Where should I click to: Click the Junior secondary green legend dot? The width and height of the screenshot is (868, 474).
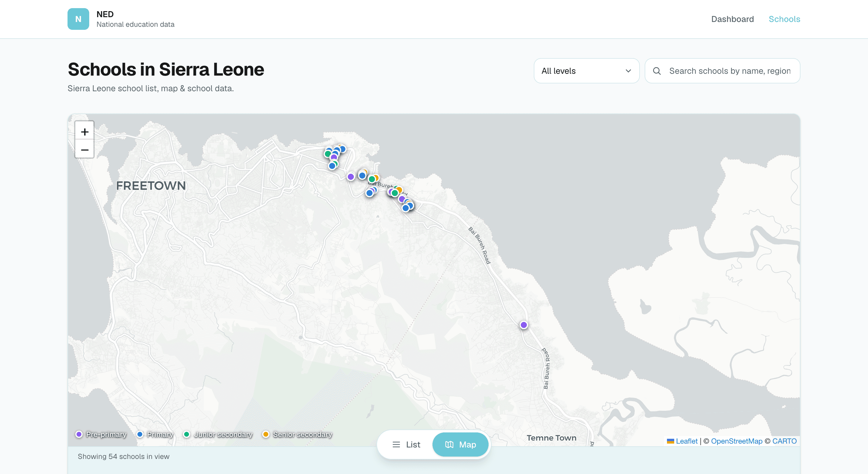(x=187, y=434)
